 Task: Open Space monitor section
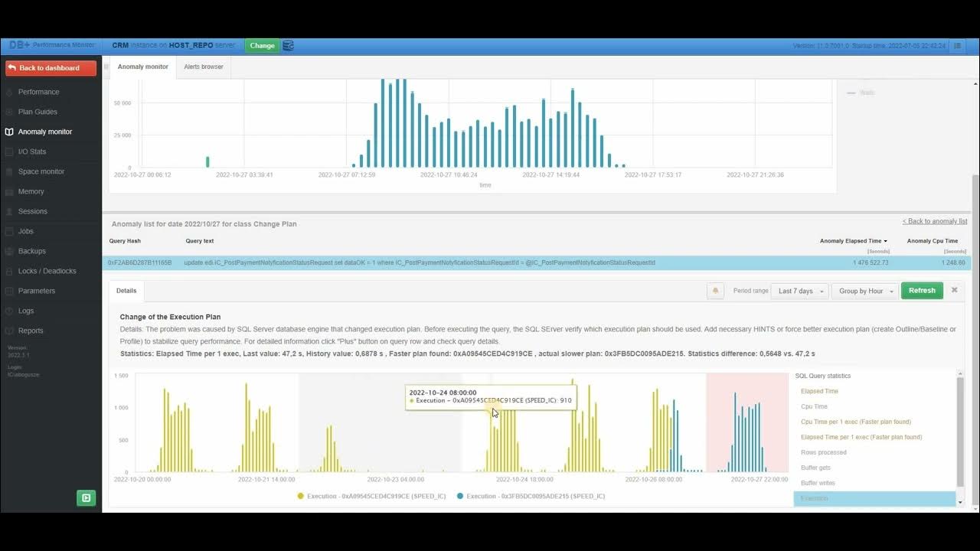pos(41,171)
